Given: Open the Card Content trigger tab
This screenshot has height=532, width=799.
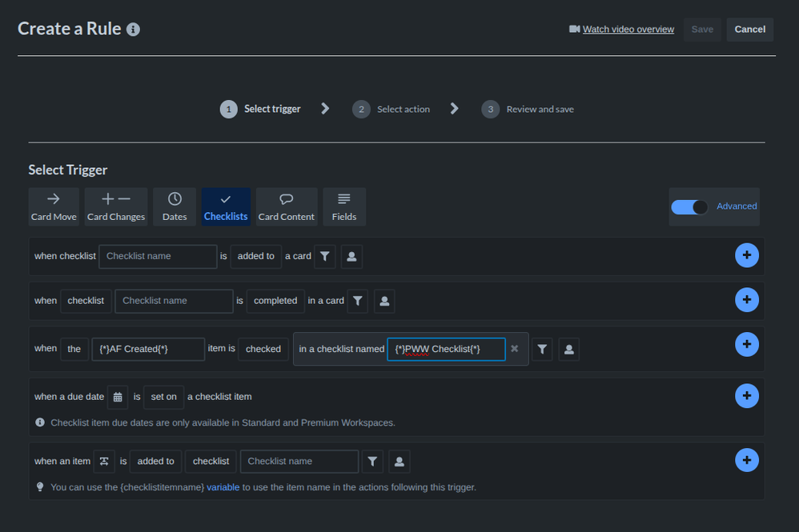Looking at the screenshot, I should point(287,206).
